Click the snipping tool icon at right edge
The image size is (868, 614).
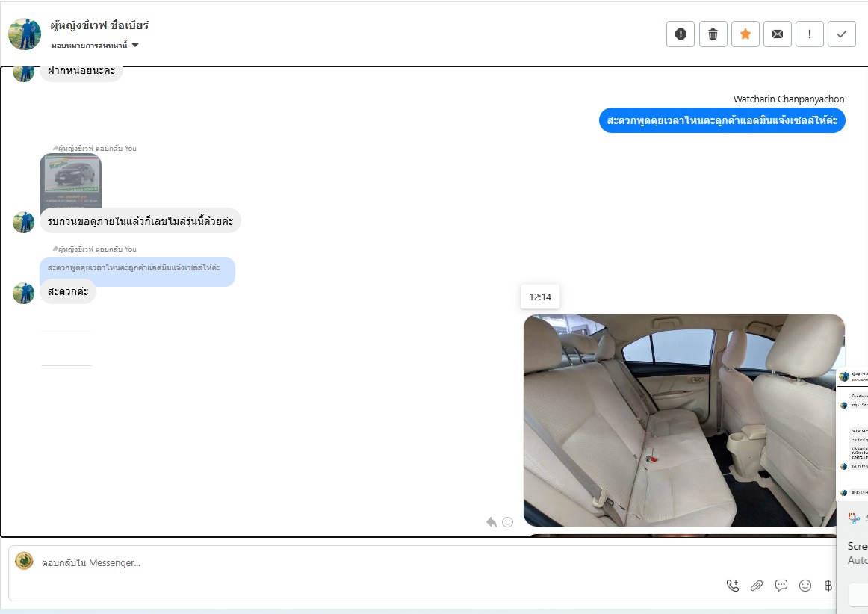(854, 518)
